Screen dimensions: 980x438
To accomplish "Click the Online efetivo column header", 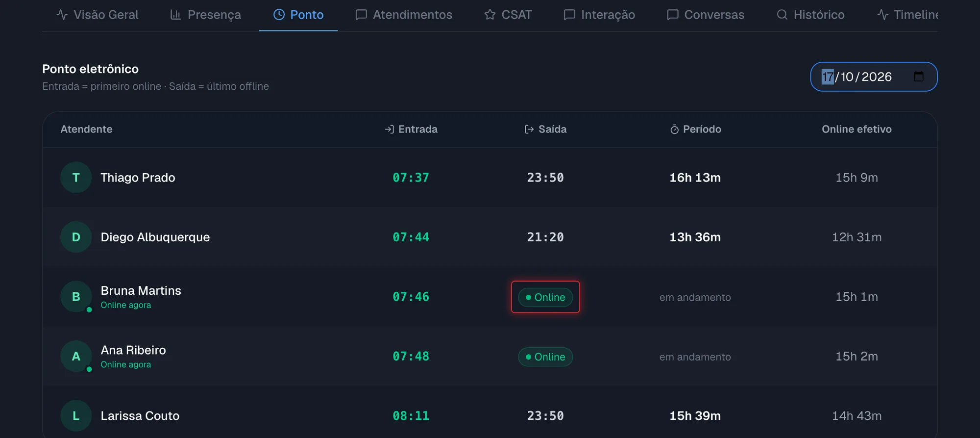I will 857,129.
